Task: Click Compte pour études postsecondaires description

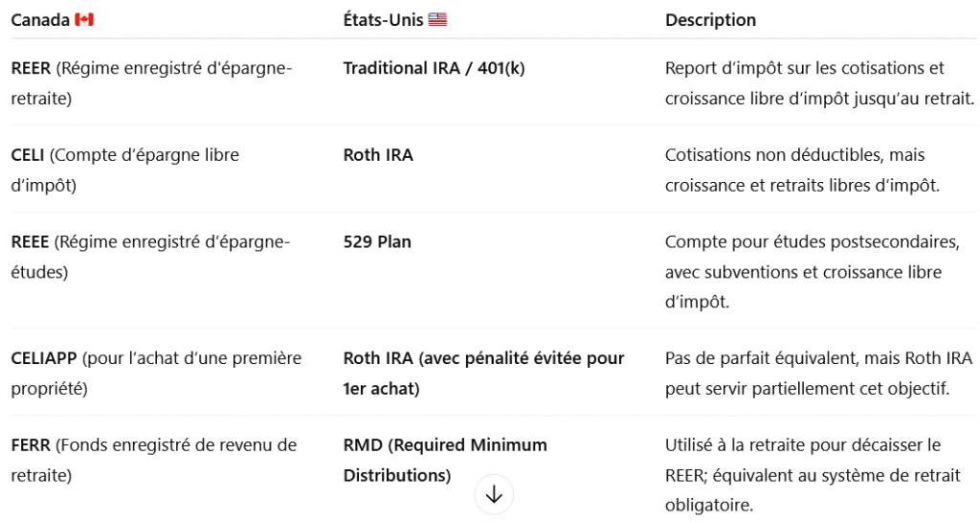Action: [812, 272]
